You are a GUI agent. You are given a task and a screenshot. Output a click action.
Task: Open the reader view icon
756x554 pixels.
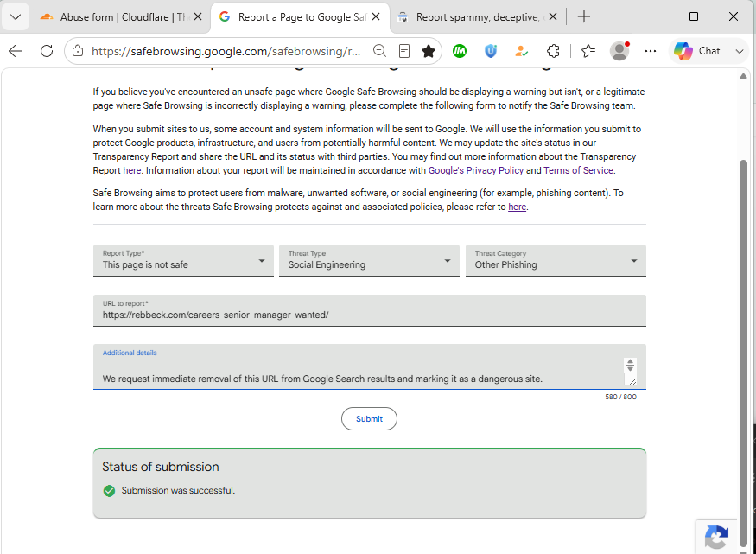404,51
